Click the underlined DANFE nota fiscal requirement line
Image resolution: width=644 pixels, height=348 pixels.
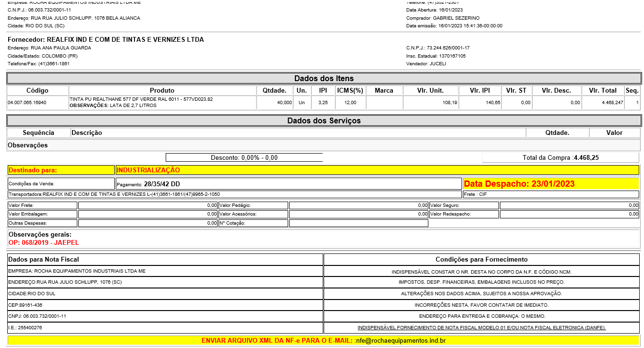[481, 328]
